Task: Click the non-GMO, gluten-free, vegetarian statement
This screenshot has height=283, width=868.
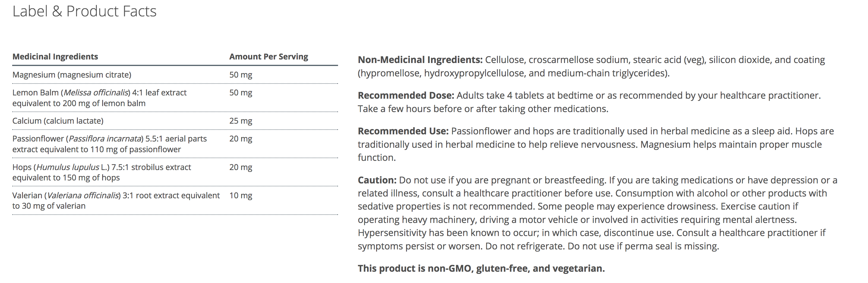Action: click(x=481, y=268)
